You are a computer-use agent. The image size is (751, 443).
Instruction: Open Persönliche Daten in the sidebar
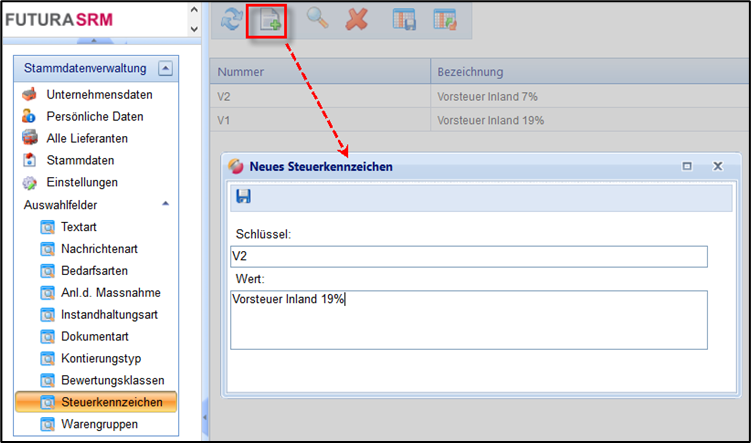pos(94,117)
